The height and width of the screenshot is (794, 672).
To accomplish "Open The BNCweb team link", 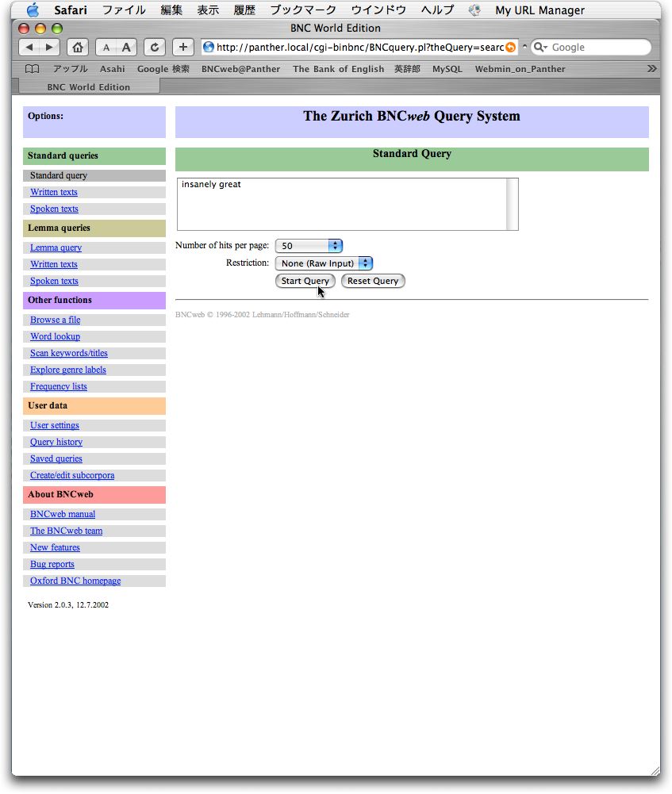I will point(67,531).
